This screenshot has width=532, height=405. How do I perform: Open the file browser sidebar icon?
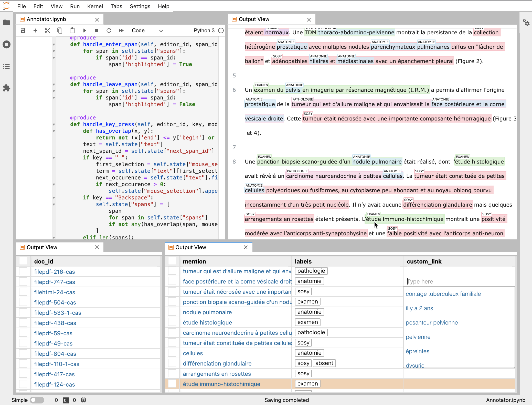pyautogui.click(x=7, y=23)
